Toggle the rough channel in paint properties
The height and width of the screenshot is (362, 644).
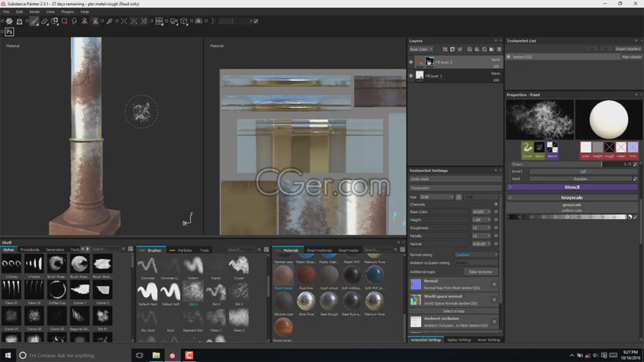609,149
